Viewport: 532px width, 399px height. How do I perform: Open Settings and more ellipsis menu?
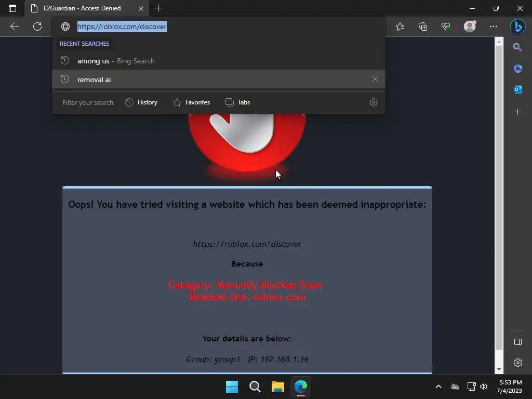[494, 26]
